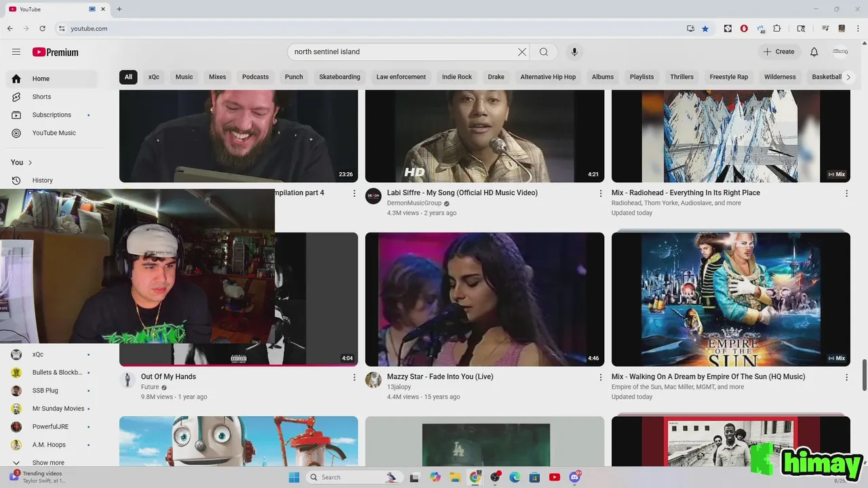Click the Future channel avatar
This screenshot has height=488, width=868.
click(127, 380)
